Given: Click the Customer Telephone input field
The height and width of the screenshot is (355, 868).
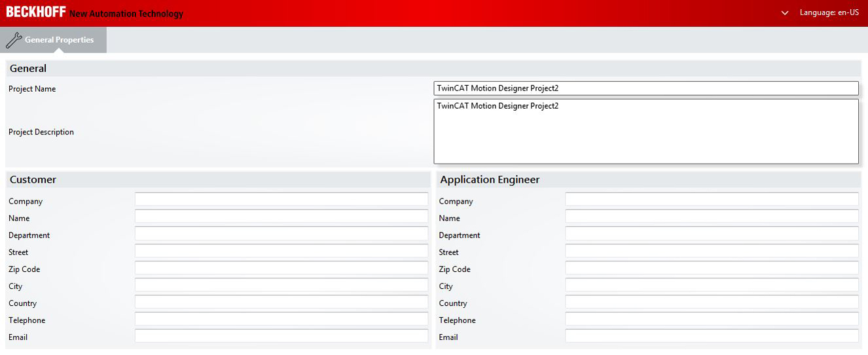Looking at the screenshot, I should [281, 318].
